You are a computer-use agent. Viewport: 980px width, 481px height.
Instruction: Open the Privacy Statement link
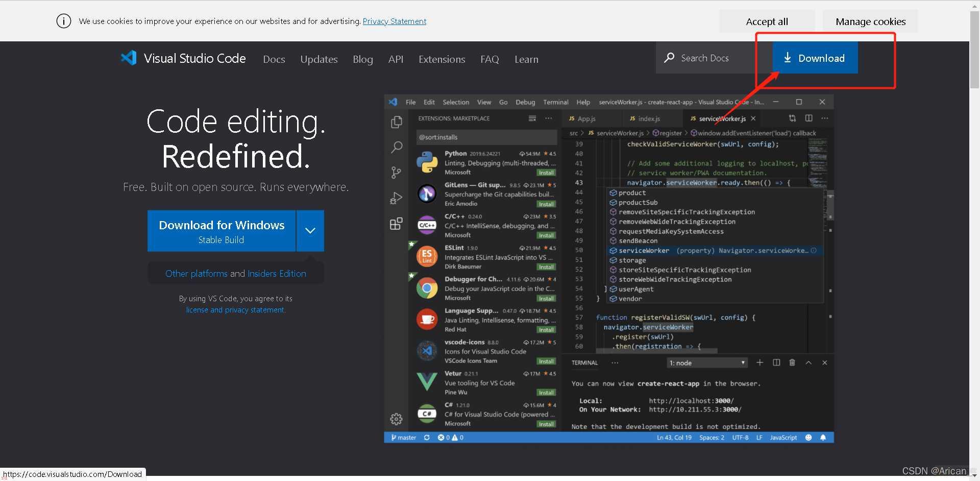(395, 21)
